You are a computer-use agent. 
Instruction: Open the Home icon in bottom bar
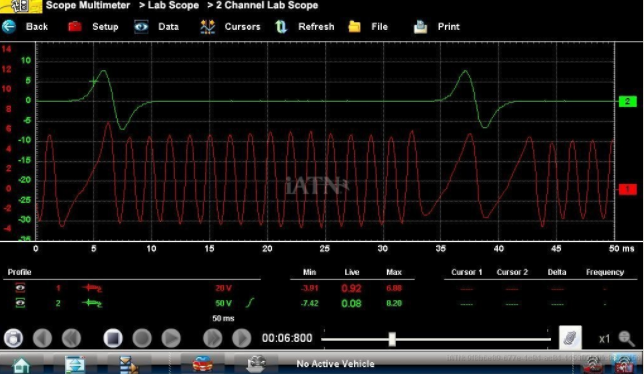(21, 364)
